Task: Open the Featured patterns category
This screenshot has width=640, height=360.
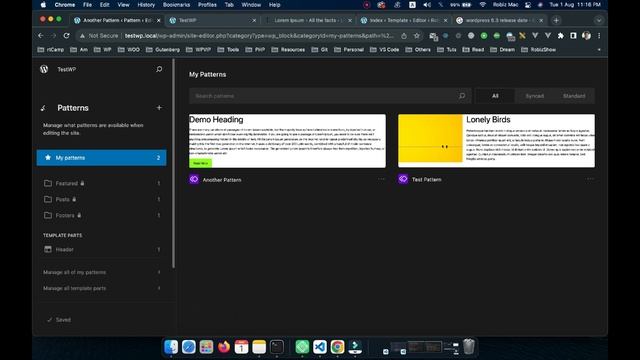Action: 102,183
